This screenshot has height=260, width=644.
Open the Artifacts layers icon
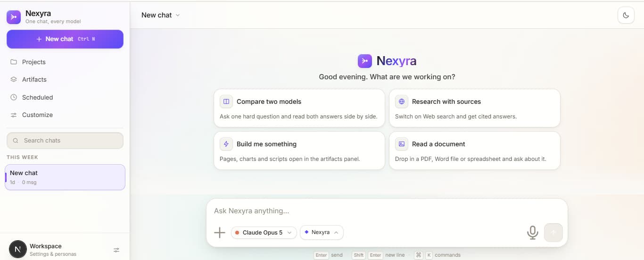pyautogui.click(x=14, y=79)
